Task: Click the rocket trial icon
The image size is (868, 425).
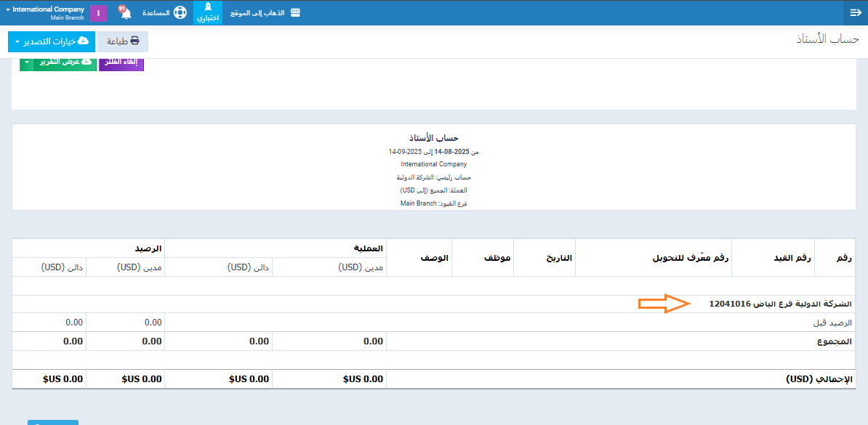Action: (x=208, y=8)
